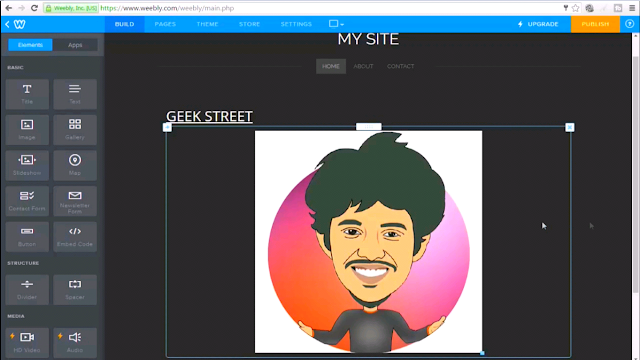This screenshot has width=640, height=360.
Task: Go back using the Weebly back chevron
Action: [7, 24]
